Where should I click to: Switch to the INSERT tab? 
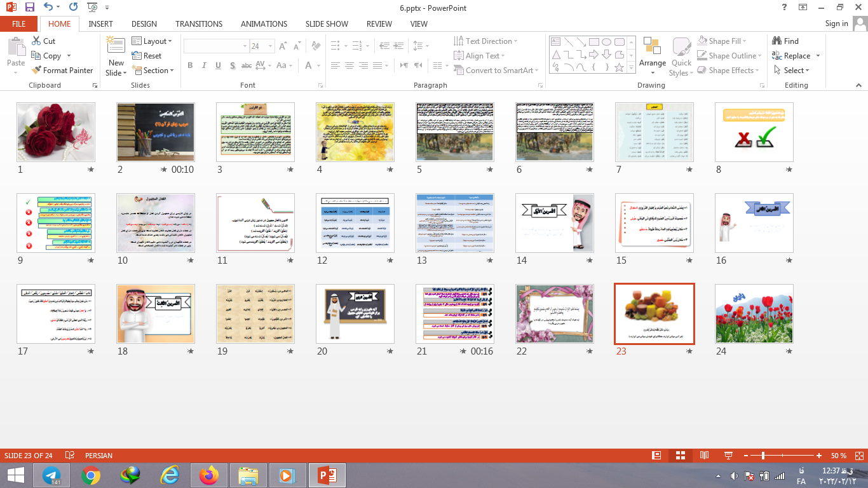[100, 24]
